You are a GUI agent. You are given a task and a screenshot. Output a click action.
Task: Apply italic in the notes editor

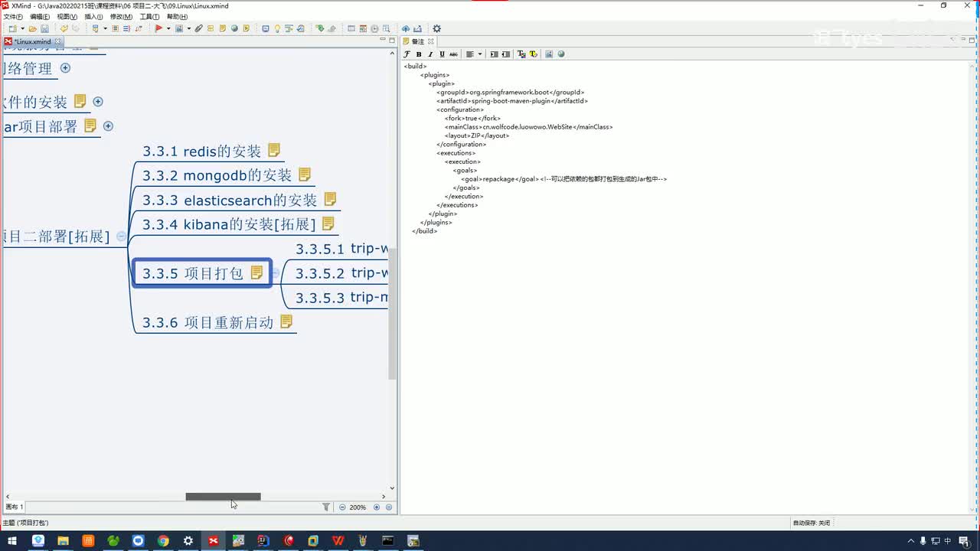coord(430,54)
